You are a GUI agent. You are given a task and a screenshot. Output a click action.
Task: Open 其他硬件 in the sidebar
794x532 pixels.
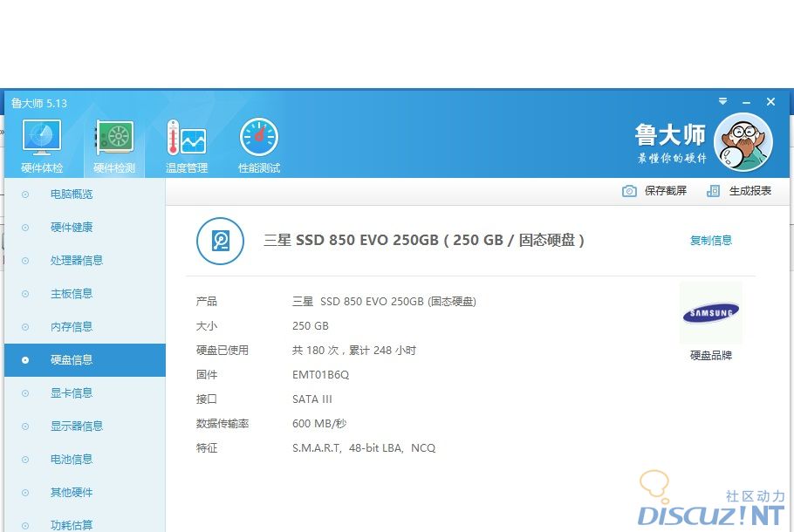tap(86, 493)
